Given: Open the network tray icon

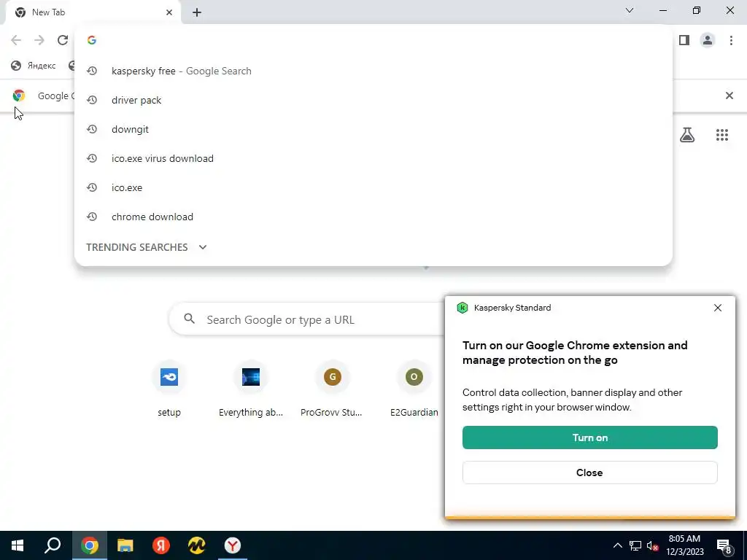Looking at the screenshot, I should [x=635, y=545].
